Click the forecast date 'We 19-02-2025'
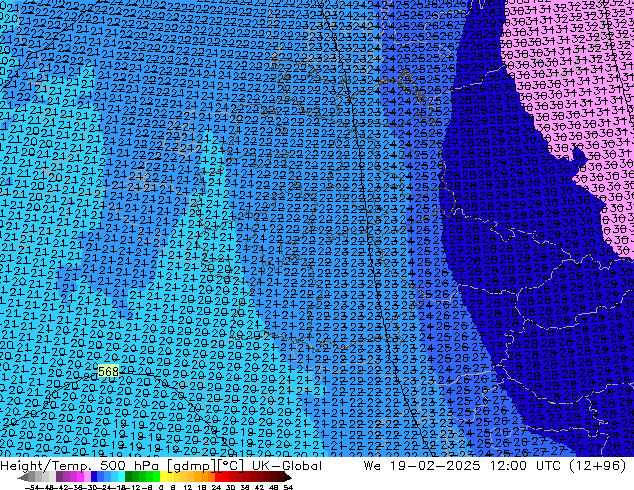The height and width of the screenshot is (490, 634). tap(422, 466)
